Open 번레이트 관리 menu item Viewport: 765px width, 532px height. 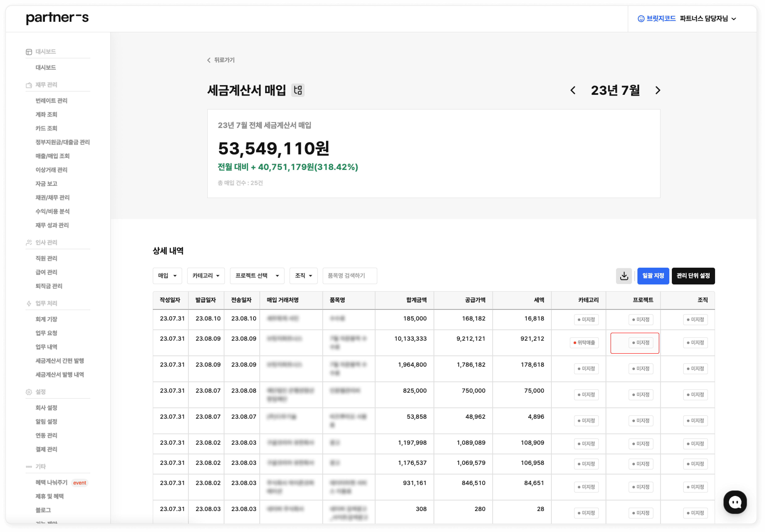pyautogui.click(x=51, y=101)
